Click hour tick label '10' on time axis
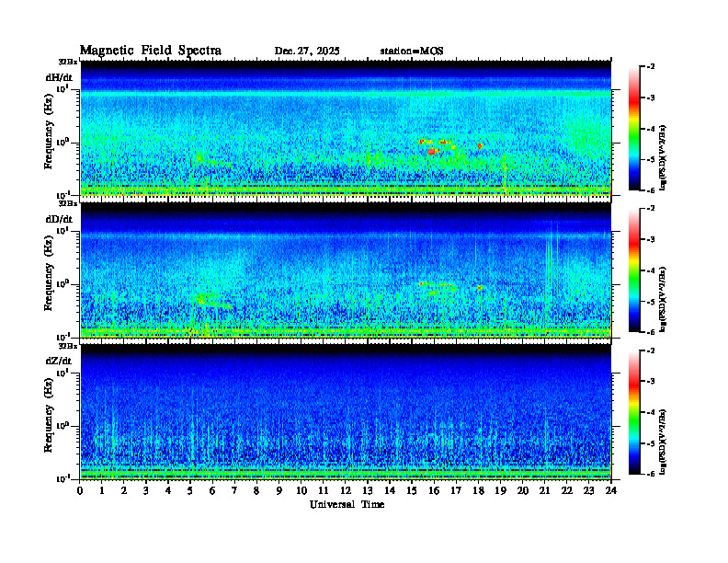The image size is (728, 563). click(x=301, y=491)
